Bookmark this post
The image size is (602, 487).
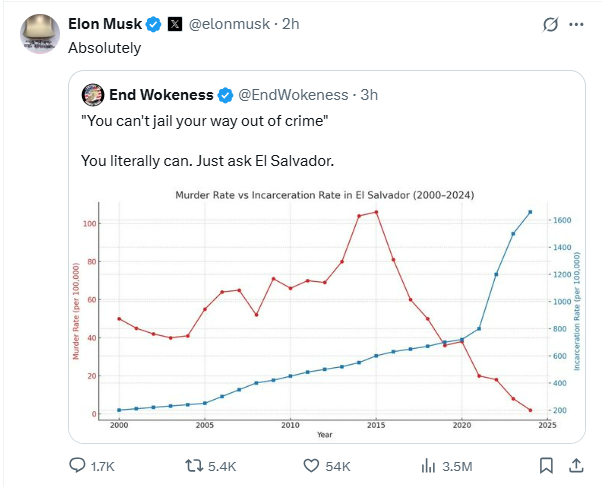546,465
